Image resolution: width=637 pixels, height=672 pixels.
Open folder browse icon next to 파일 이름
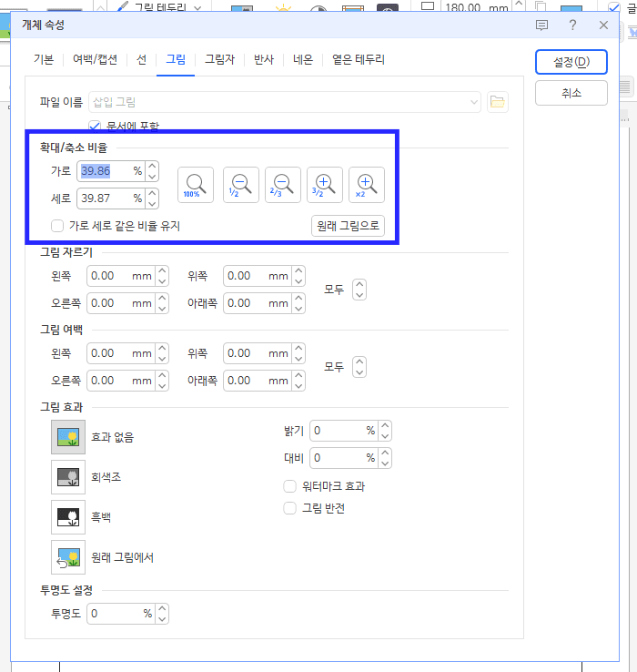tap(498, 102)
